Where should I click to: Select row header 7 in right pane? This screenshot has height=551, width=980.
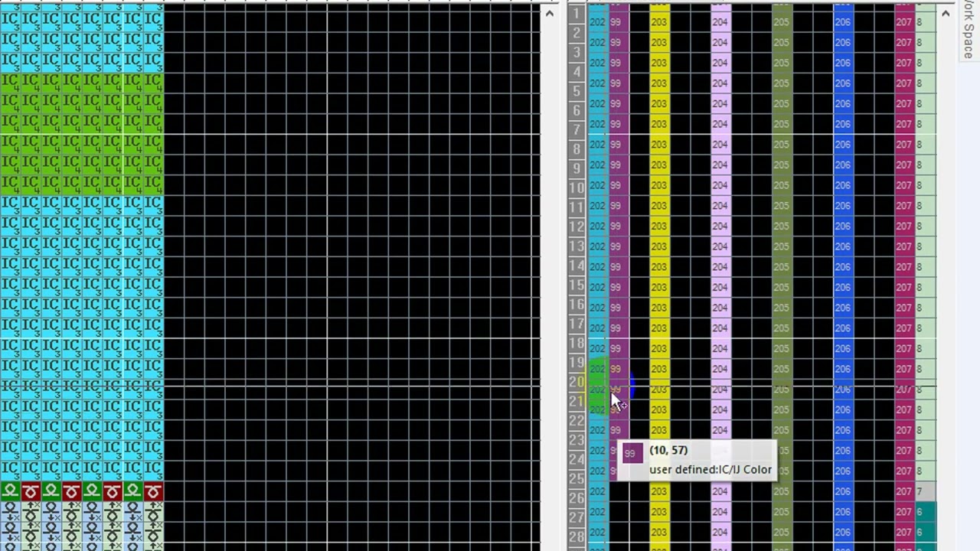[577, 130]
